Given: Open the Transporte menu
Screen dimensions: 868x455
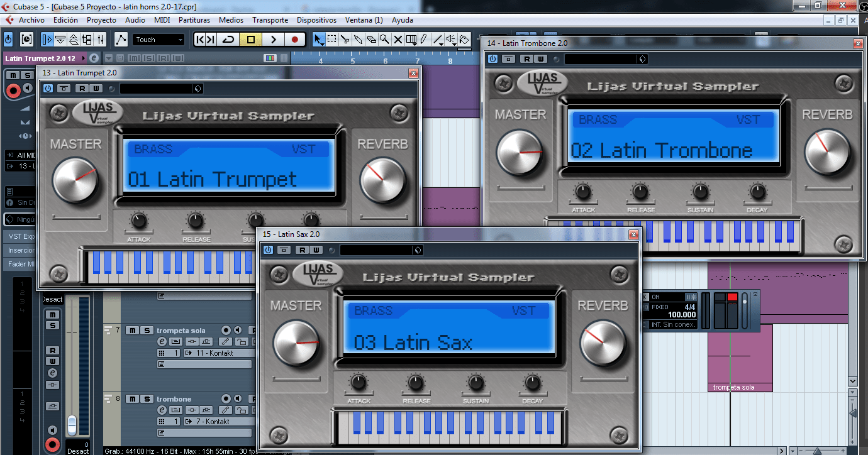Looking at the screenshot, I should (x=270, y=19).
